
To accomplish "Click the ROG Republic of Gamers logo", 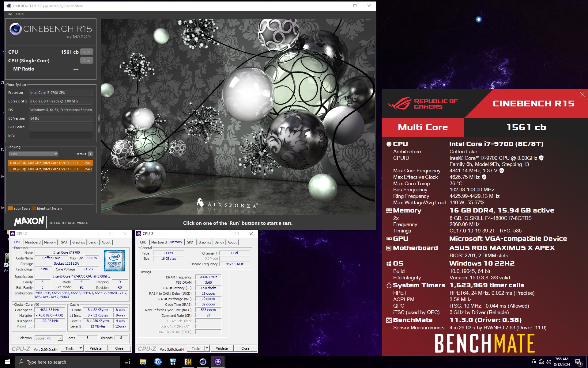I will 423,104.
